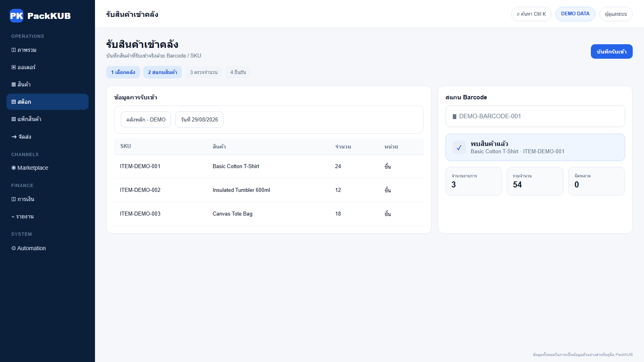Viewport: 644px width, 362px height.
Task: Click Insulated Tumbler 600ml product name
Action: pos(242,190)
